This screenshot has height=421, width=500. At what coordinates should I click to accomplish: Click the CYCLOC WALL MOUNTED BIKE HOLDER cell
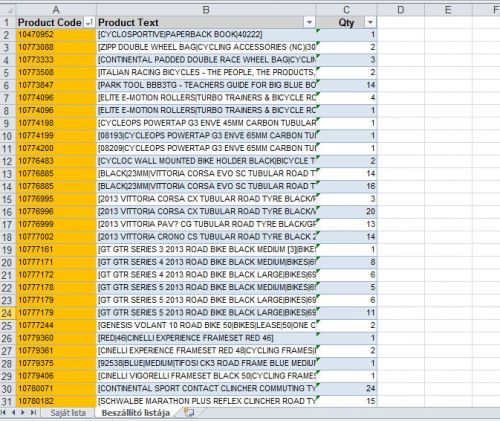(x=206, y=161)
